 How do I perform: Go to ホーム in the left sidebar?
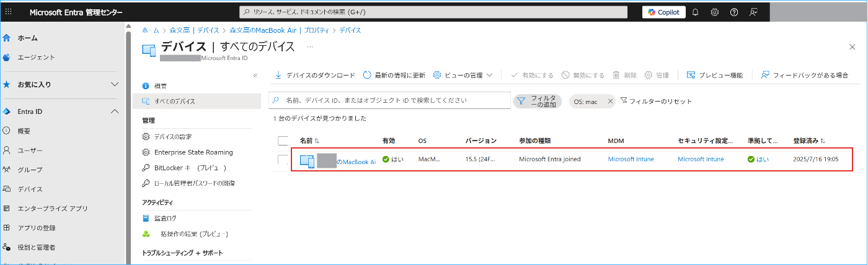click(x=28, y=38)
